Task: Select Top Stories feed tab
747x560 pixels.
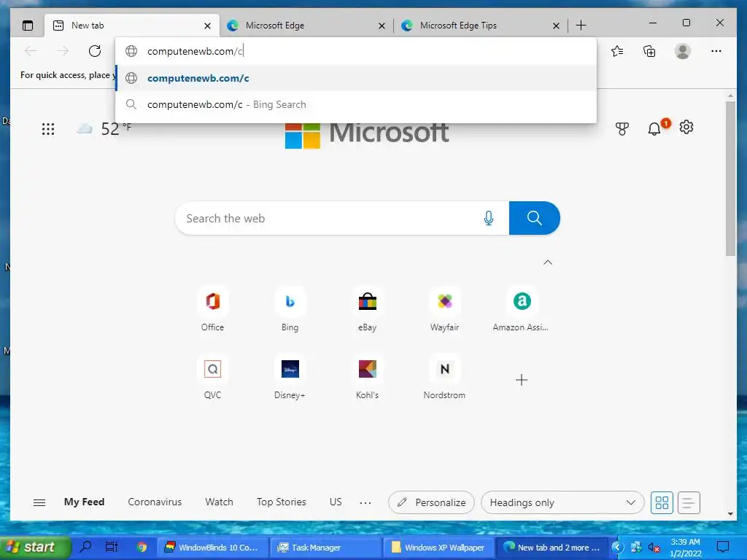Action: (281, 502)
